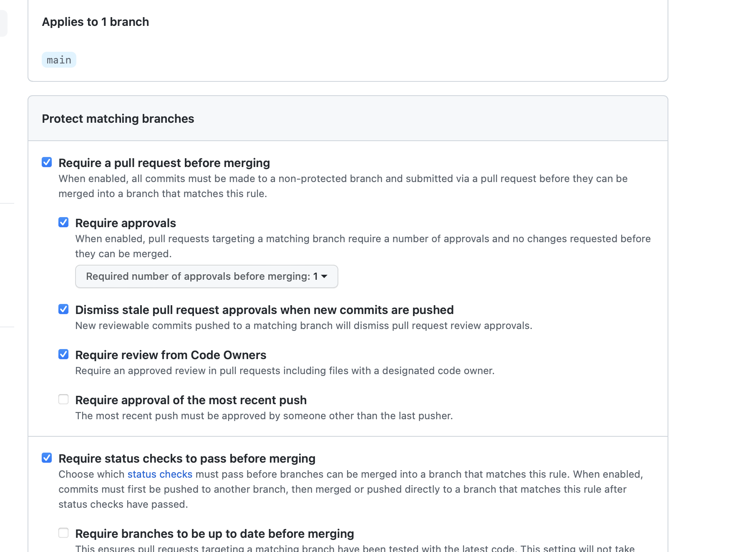Click "Require status checks to pass before merging" title
The image size is (756, 552).
pyautogui.click(x=187, y=458)
